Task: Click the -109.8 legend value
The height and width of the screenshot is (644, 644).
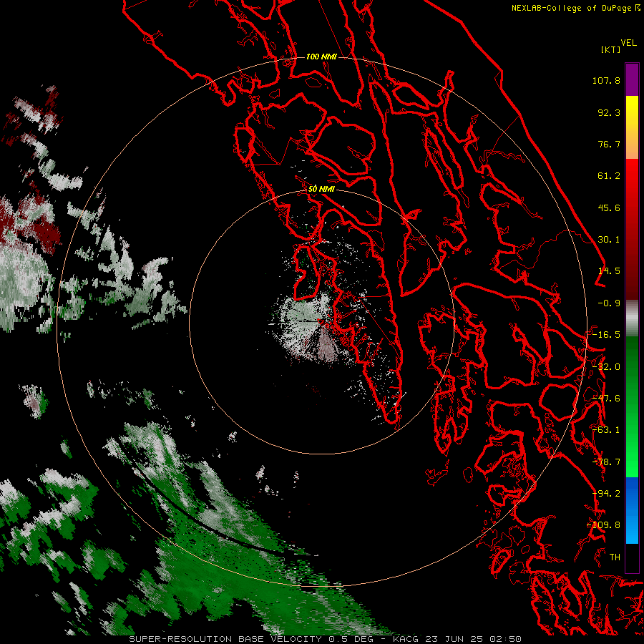Action: click(x=603, y=525)
